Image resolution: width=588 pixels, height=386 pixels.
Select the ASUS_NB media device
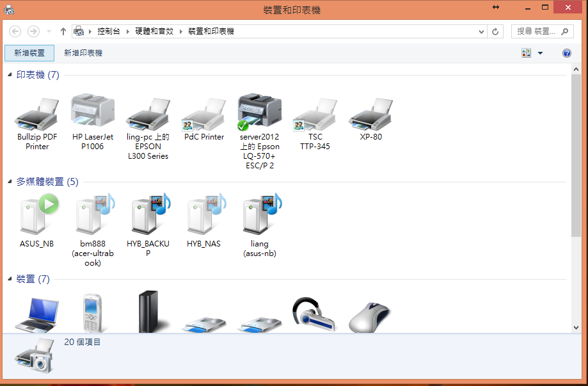click(39, 213)
